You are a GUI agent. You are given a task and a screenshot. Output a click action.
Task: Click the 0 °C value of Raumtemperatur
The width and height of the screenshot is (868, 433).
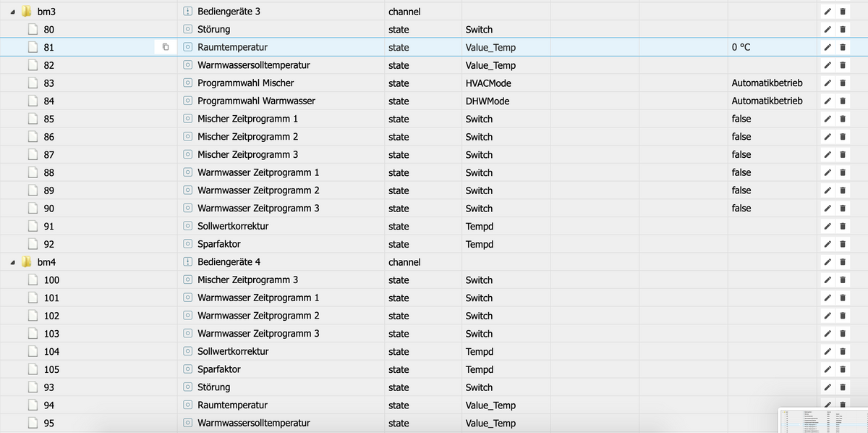click(741, 48)
